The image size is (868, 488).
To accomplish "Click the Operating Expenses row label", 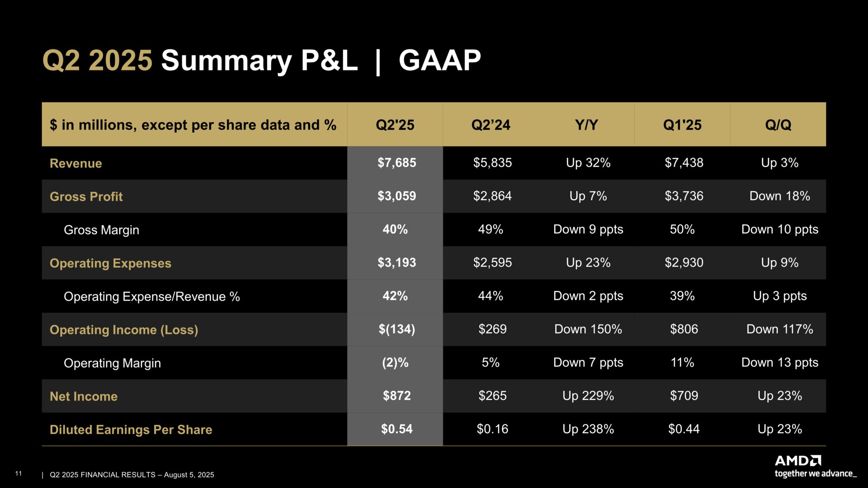I will [110, 263].
